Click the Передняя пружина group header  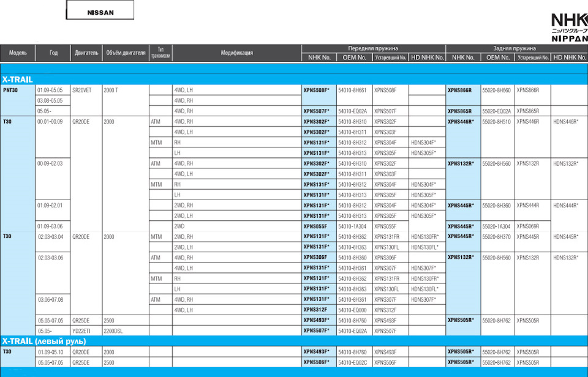coord(373,48)
